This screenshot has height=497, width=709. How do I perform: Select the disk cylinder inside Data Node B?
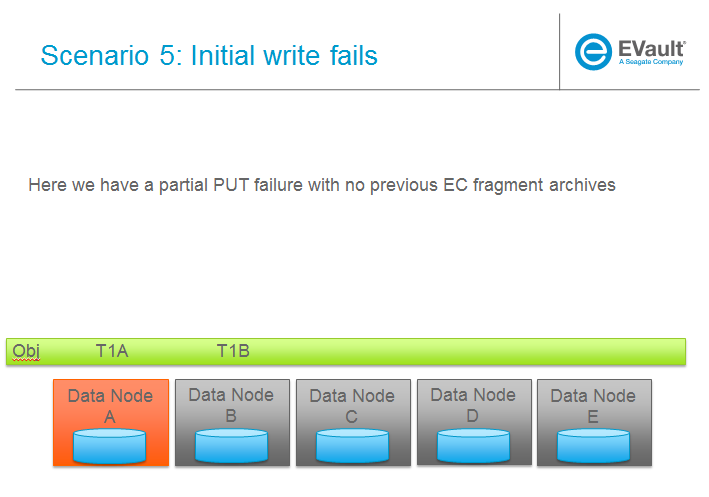(x=231, y=445)
